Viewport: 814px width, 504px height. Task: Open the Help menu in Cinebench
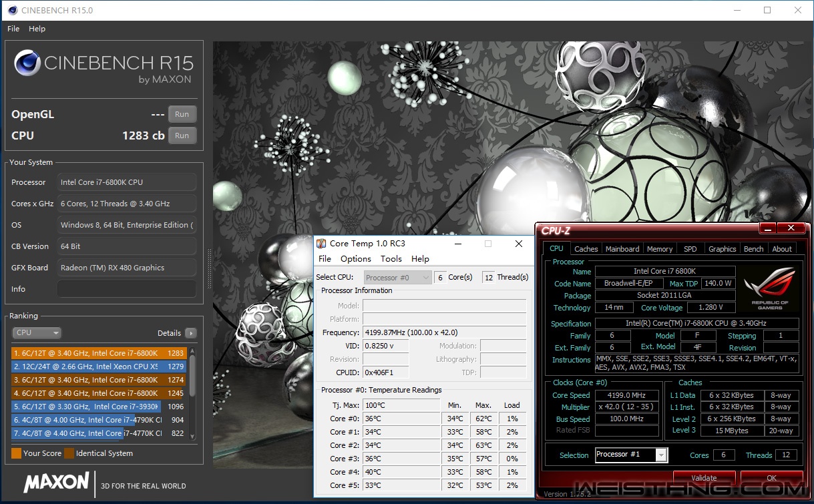point(37,29)
